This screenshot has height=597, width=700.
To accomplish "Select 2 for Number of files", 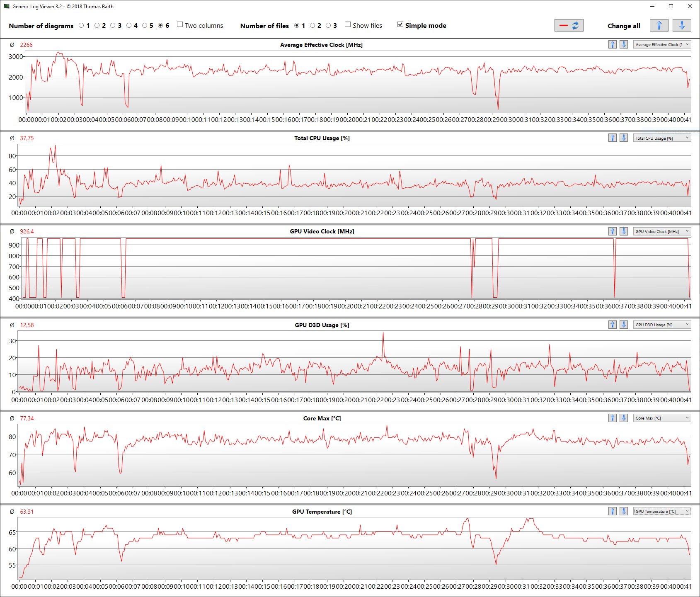I will (x=312, y=26).
